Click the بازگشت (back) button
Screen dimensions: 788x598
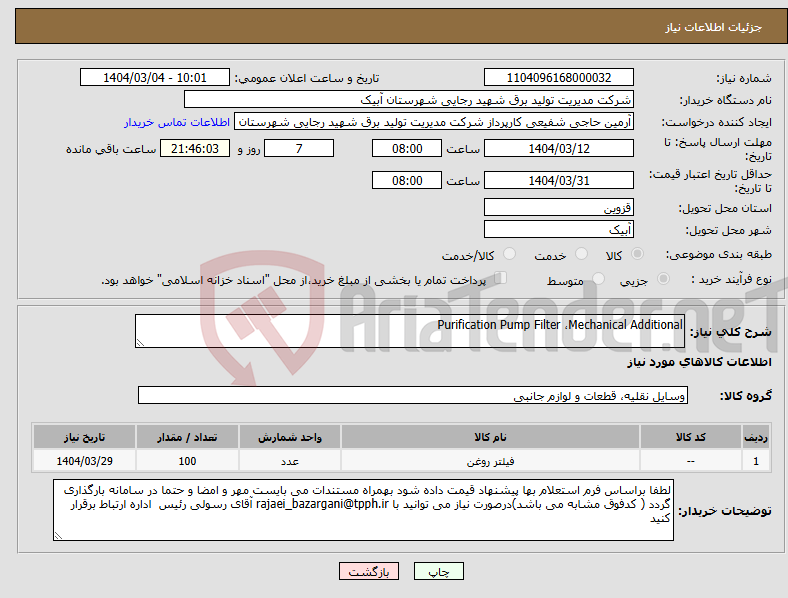coord(369,571)
